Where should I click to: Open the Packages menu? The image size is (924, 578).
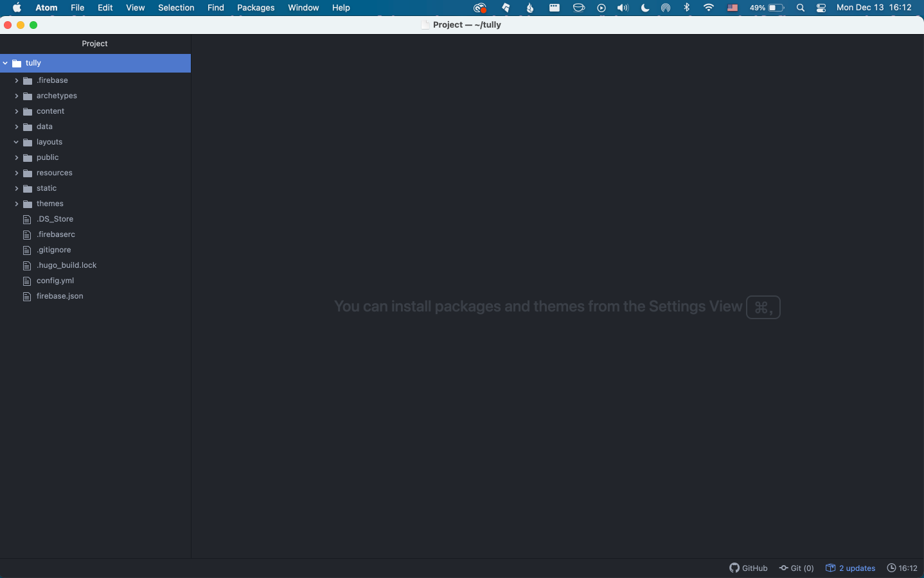[255, 8]
